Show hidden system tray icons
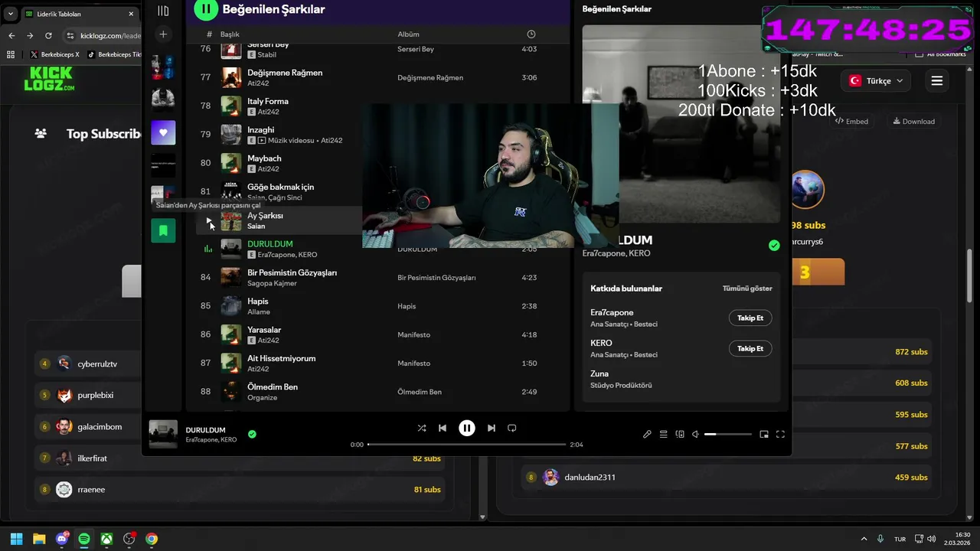Image resolution: width=980 pixels, height=551 pixels. pos(864,539)
